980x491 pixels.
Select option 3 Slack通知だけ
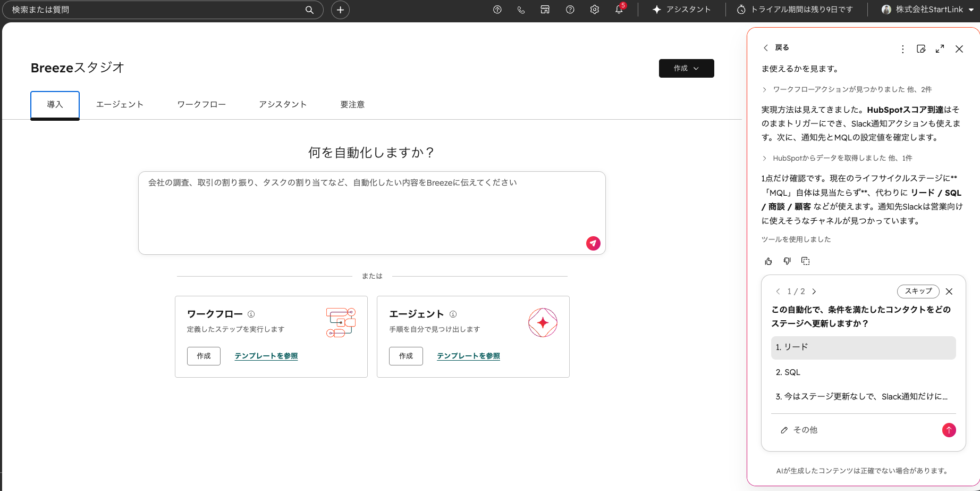[863, 397]
